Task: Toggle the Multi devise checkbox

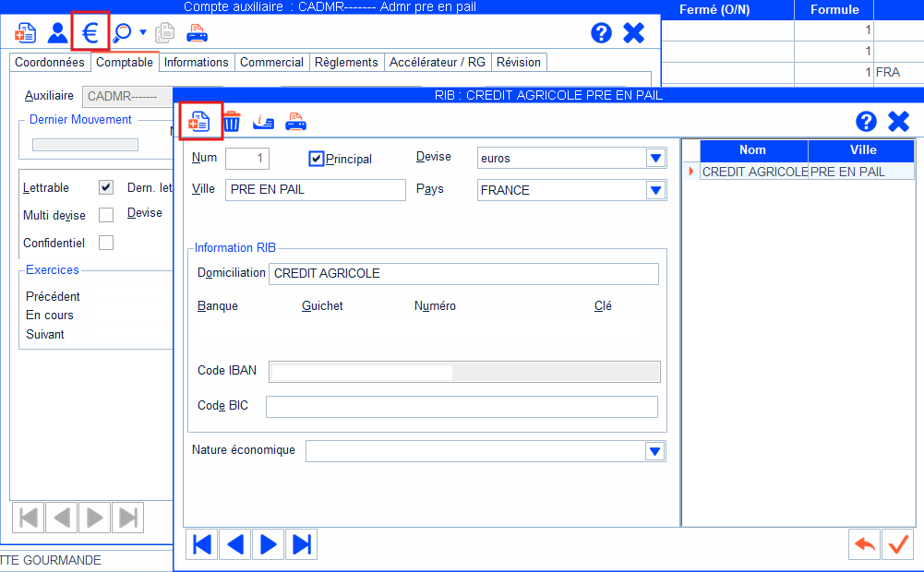Action: (106, 215)
